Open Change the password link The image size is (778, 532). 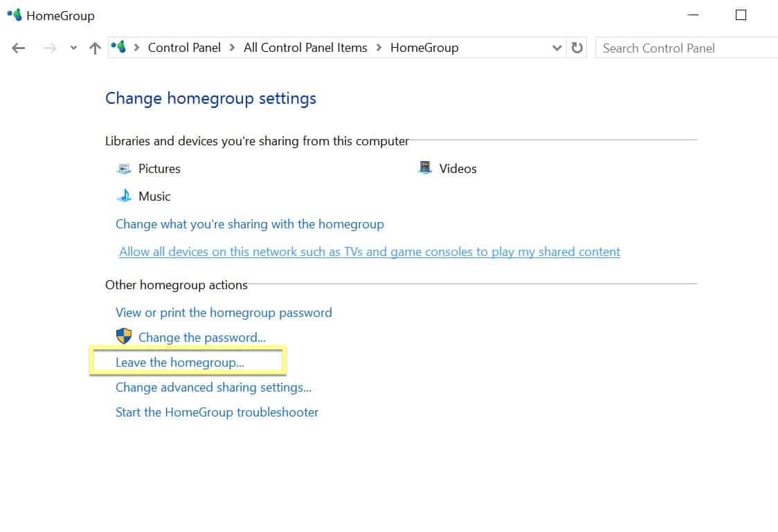[x=202, y=338]
